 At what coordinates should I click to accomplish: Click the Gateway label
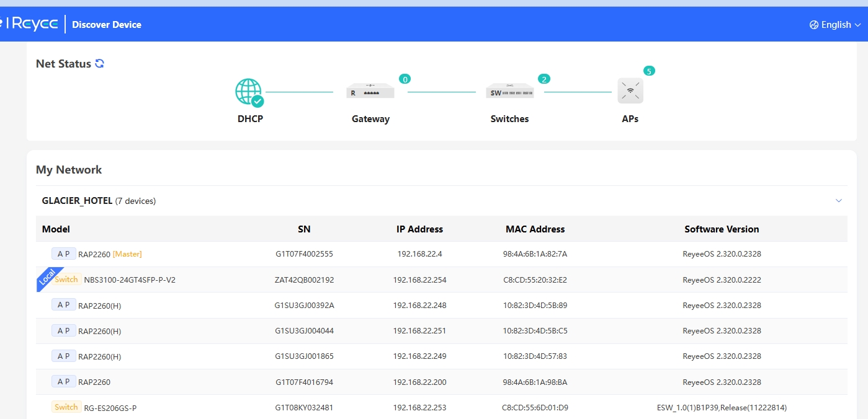click(370, 119)
